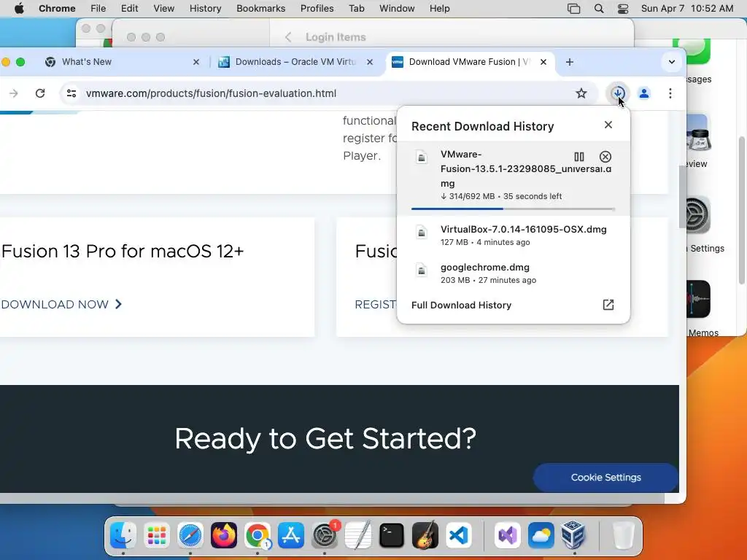Image resolution: width=747 pixels, height=560 pixels.
Task: Launch Safari from the Dock
Action: pos(190,535)
